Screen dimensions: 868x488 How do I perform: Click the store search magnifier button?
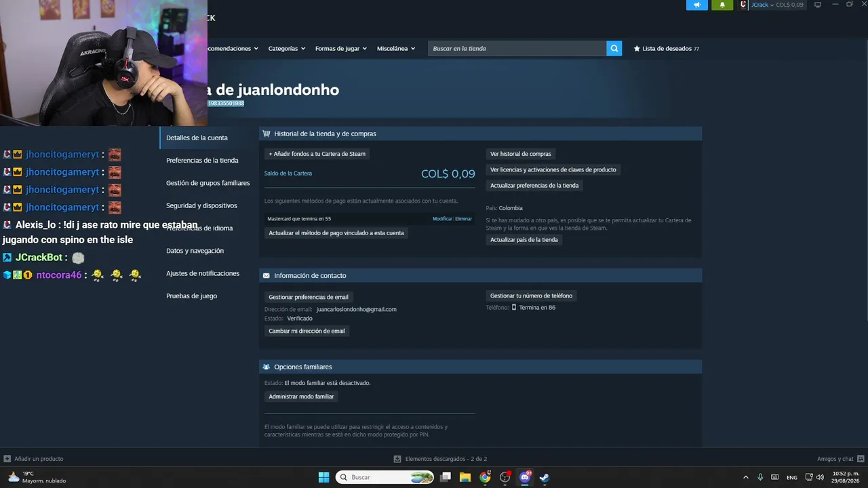(614, 48)
